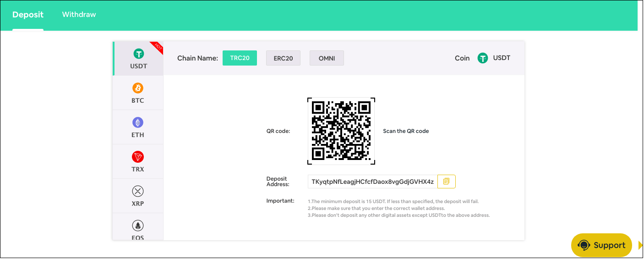Click the yellow arrow beside Support
The width and height of the screenshot is (644, 259).
coord(640,246)
